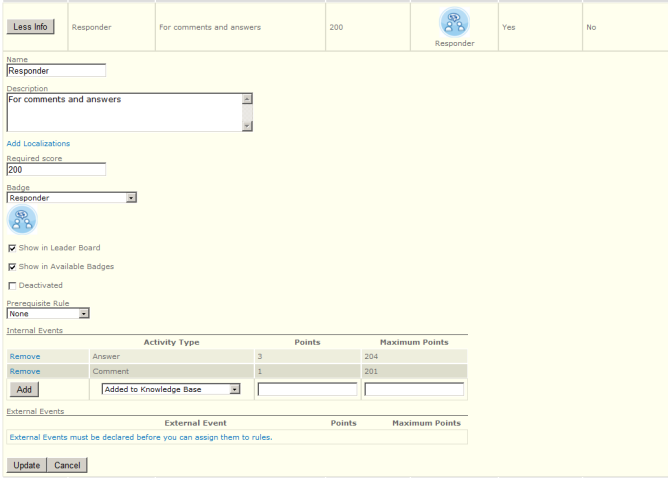Click the Description text area
The image size is (668, 478).
[123, 112]
